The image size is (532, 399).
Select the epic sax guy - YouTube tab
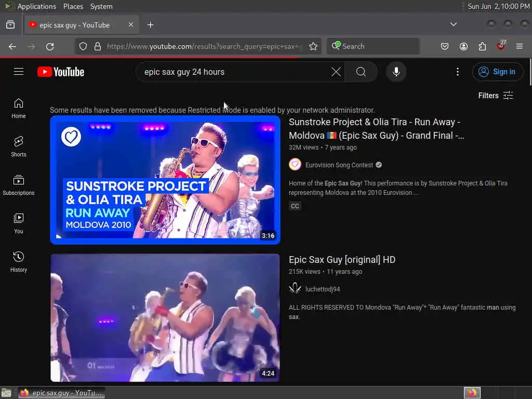(x=82, y=25)
